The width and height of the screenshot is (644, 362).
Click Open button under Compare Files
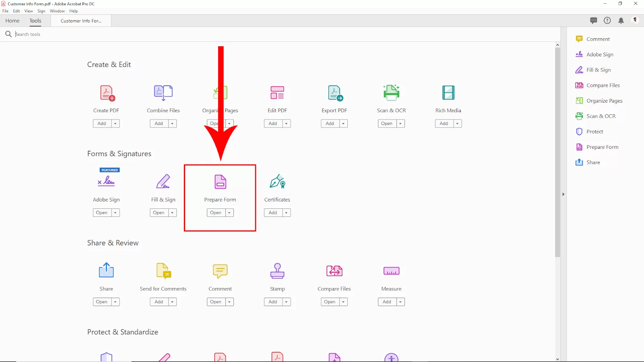click(x=330, y=302)
